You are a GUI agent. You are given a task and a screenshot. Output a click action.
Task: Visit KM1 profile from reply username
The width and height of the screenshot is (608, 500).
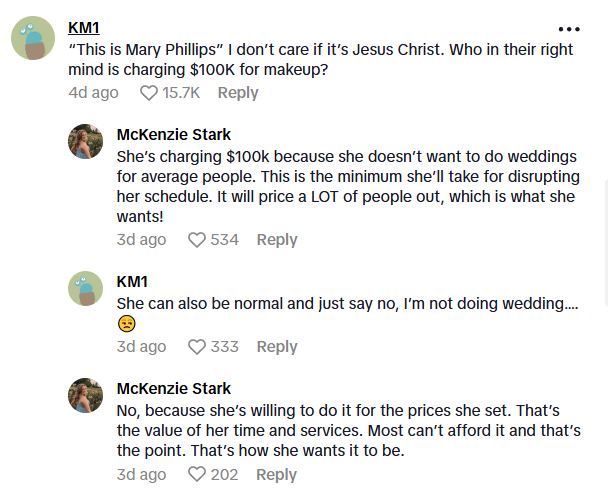point(132,282)
